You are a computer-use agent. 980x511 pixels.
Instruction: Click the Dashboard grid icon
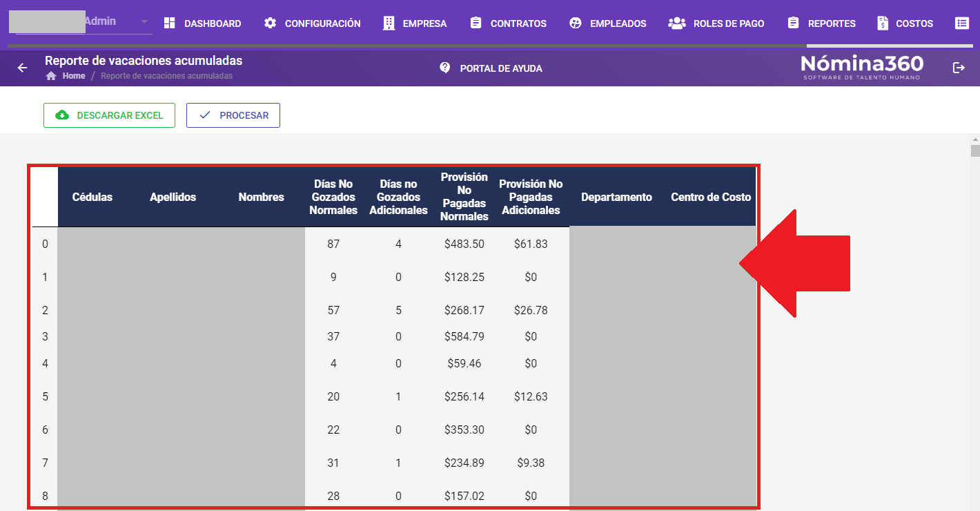[x=169, y=23]
